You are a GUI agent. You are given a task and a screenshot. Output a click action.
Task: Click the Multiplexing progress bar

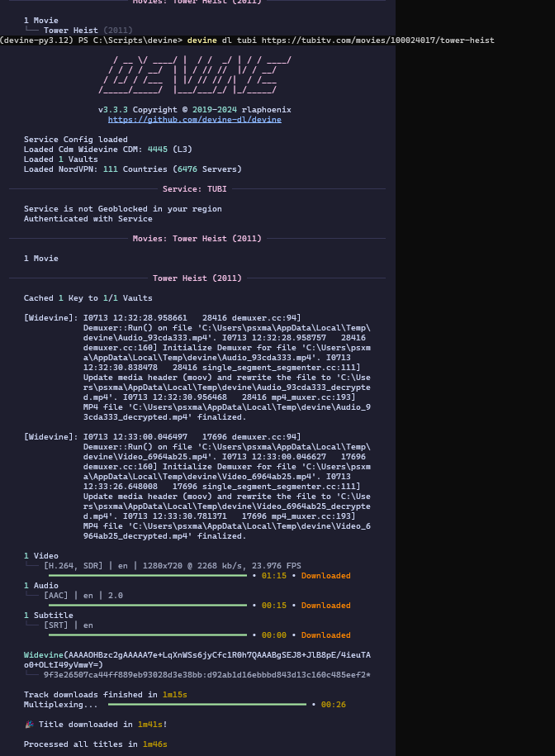coord(207,705)
